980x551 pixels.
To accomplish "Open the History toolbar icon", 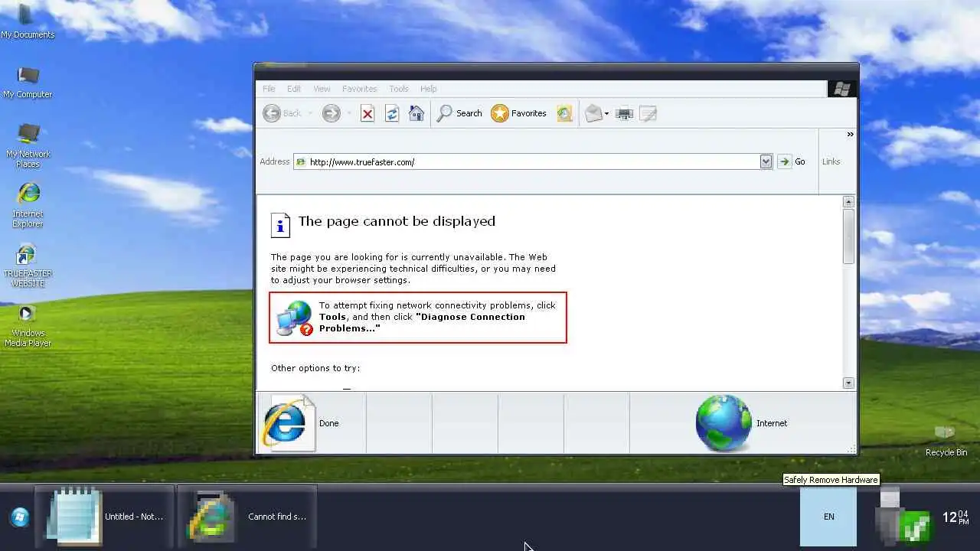I will pyautogui.click(x=564, y=113).
